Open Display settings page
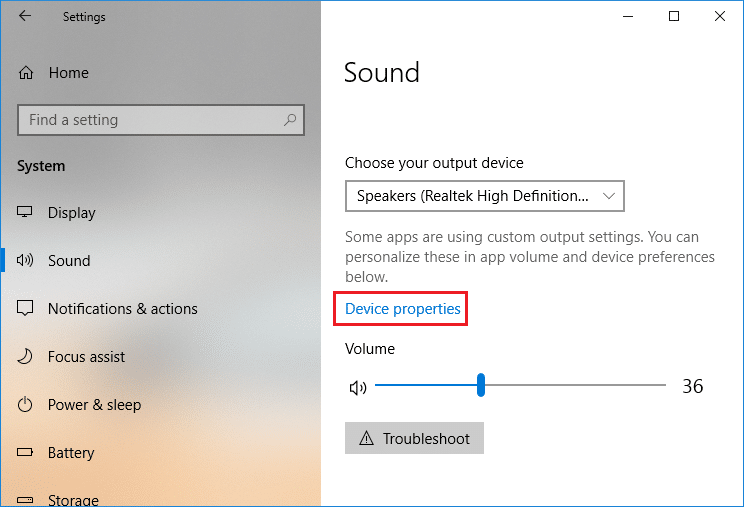This screenshot has width=744, height=507. click(x=72, y=212)
